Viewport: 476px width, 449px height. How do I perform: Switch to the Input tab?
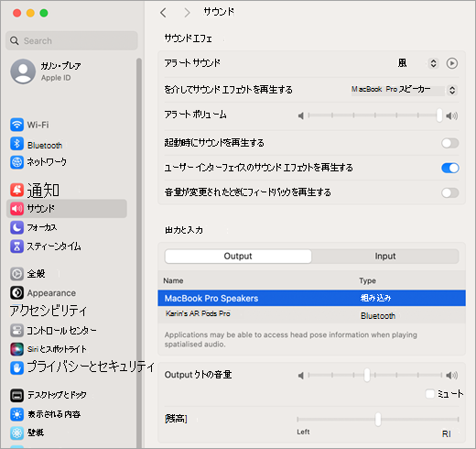[385, 256]
